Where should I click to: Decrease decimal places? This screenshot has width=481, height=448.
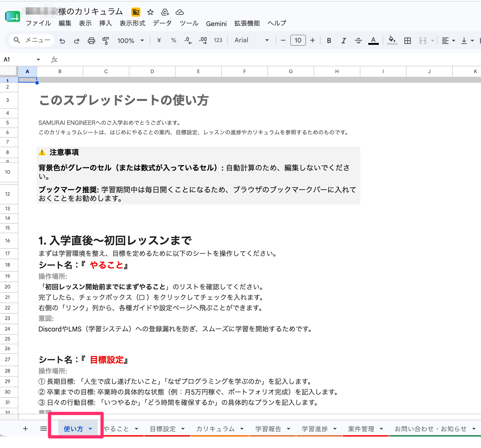188,40
